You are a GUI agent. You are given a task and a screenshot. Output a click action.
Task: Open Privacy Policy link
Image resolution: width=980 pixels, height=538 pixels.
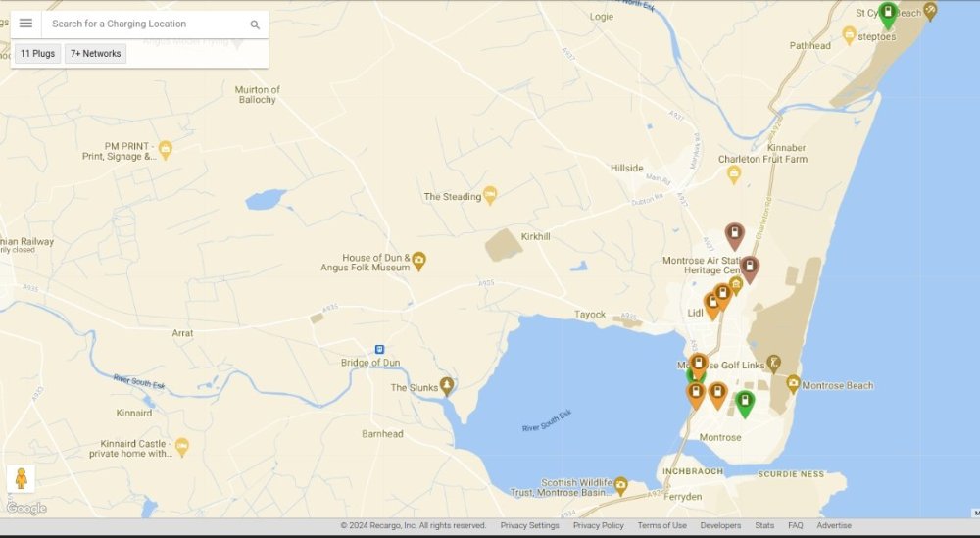coord(598,525)
